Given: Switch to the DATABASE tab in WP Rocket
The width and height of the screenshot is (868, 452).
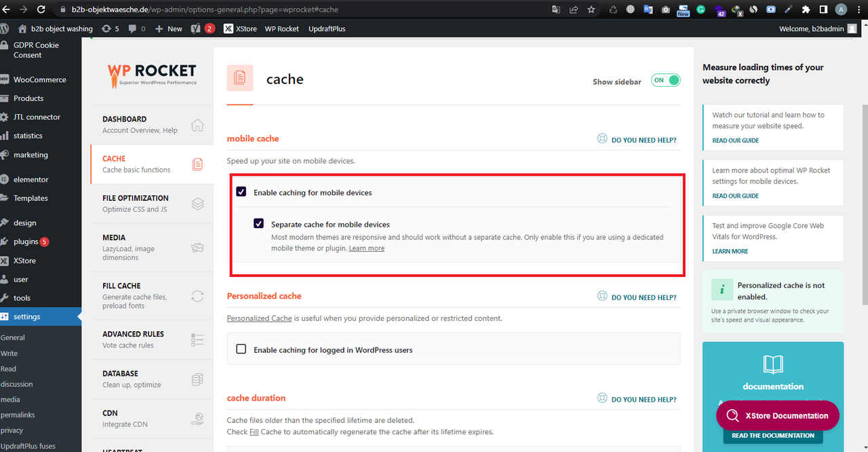Looking at the screenshot, I should coord(152,379).
